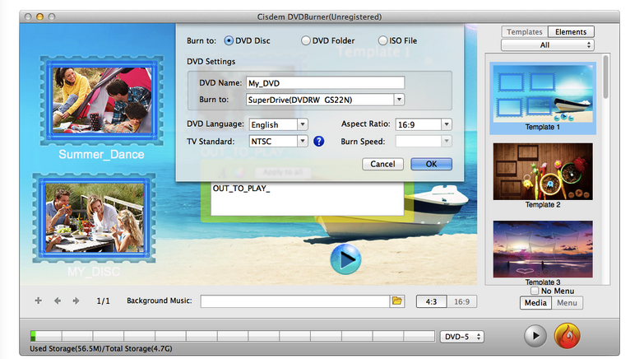Click the flame Burn icon
The image size is (644, 359).
tap(567, 336)
